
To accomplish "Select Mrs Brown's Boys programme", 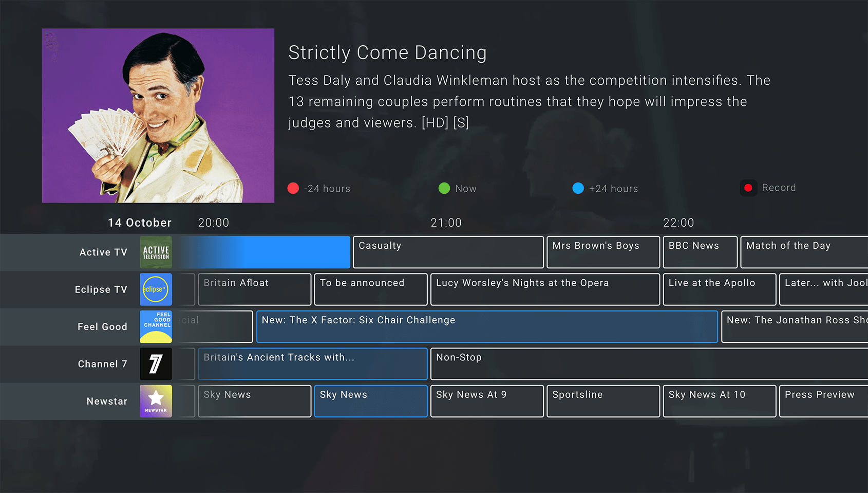I will tap(603, 252).
